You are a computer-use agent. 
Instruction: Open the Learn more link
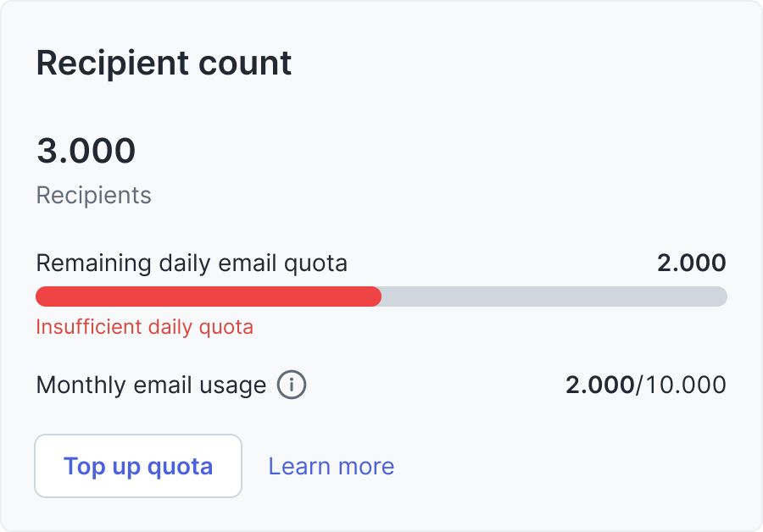pos(331,466)
